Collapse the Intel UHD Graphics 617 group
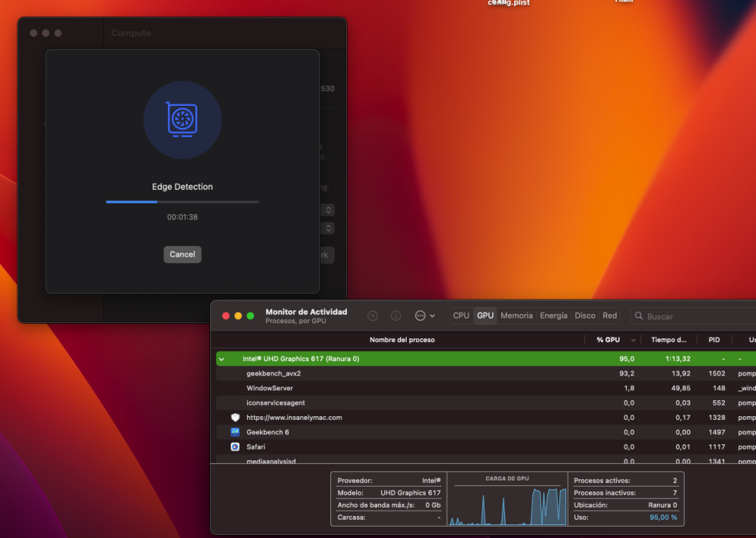 tap(222, 359)
